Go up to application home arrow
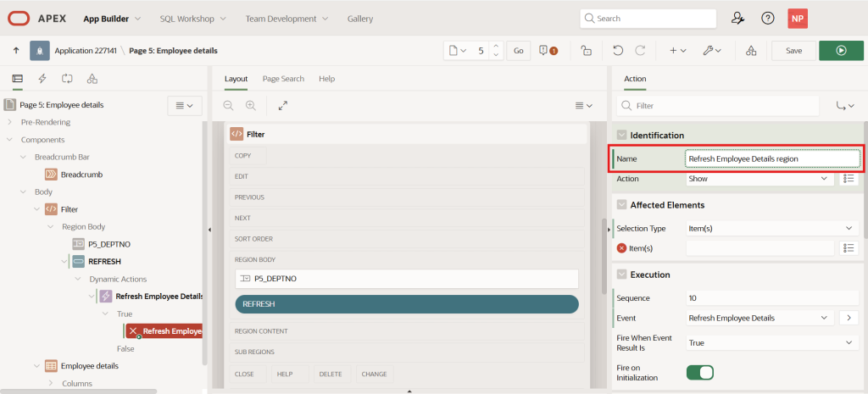The width and height of the screenshot is (868, 394). pos(16,50)
